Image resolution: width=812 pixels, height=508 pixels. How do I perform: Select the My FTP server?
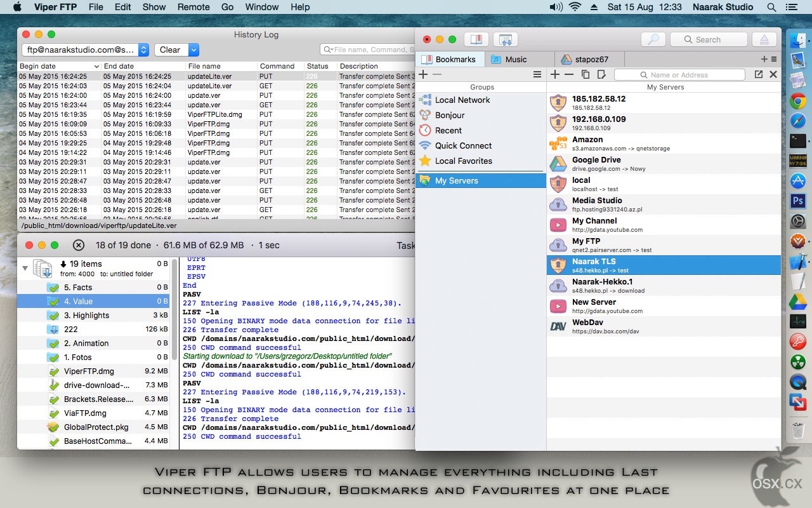click(x=664, y=245)
